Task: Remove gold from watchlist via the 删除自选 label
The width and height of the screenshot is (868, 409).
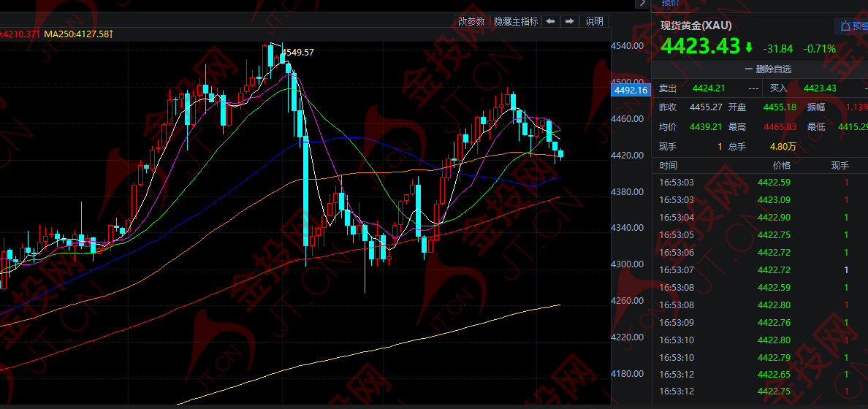Action: click(x=773, y=69)
